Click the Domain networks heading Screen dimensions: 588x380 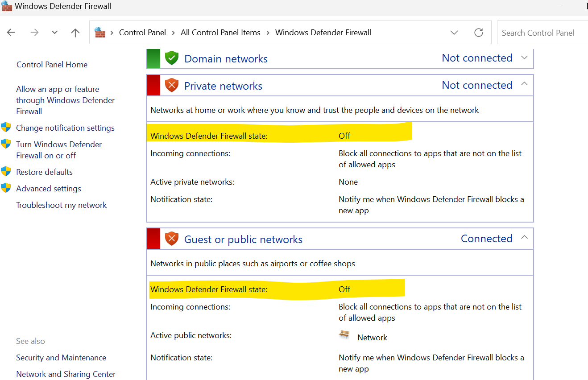(226, 59)
